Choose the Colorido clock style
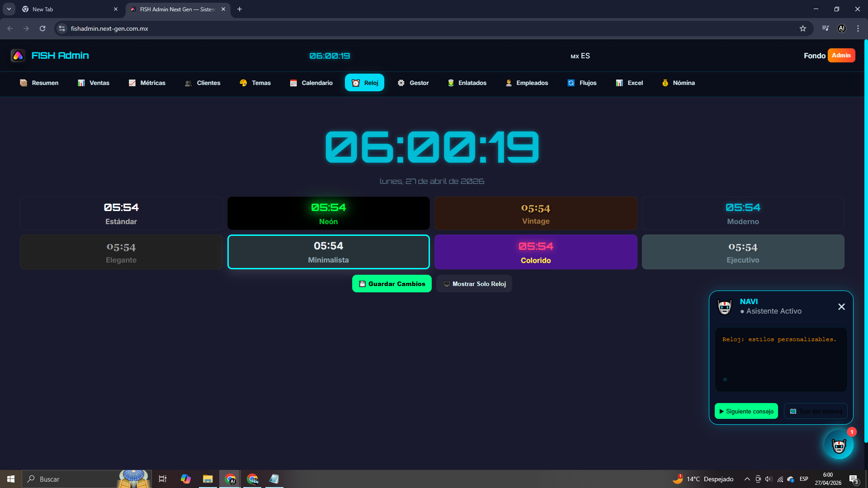This screenshot has height=488, width=868. (536, 252)
